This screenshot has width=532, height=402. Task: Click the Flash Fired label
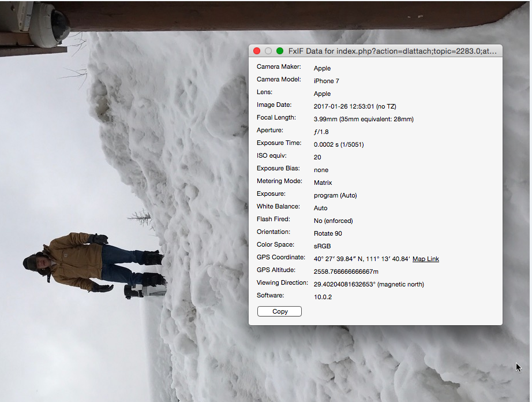tap(274, 219)
